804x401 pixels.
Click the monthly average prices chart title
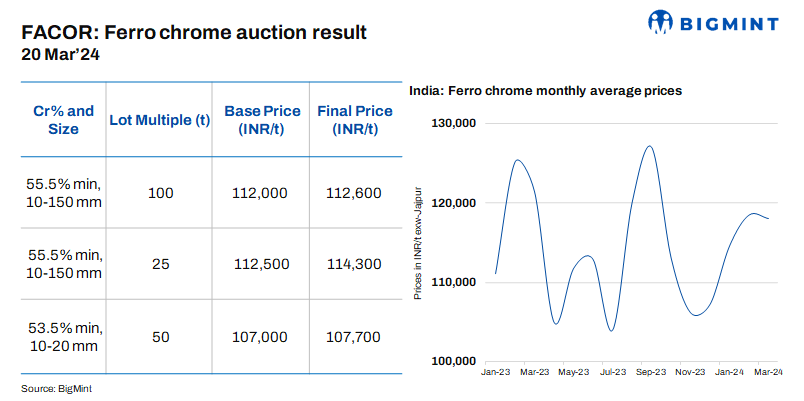tap(545, 90)
